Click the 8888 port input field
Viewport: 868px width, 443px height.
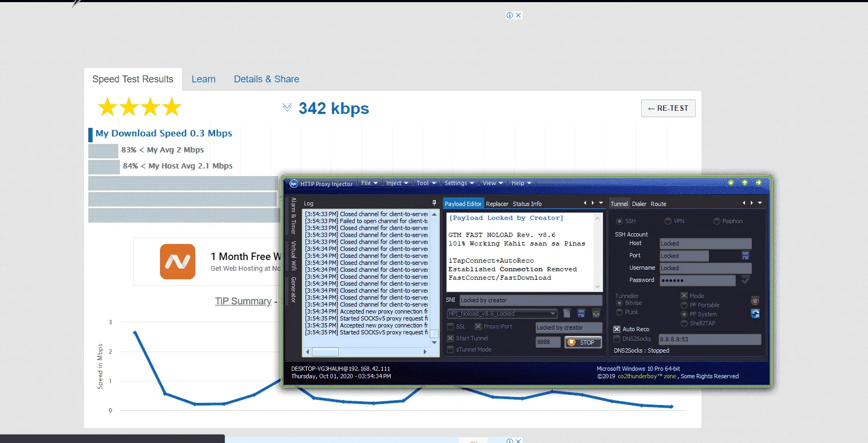point(549,342)
